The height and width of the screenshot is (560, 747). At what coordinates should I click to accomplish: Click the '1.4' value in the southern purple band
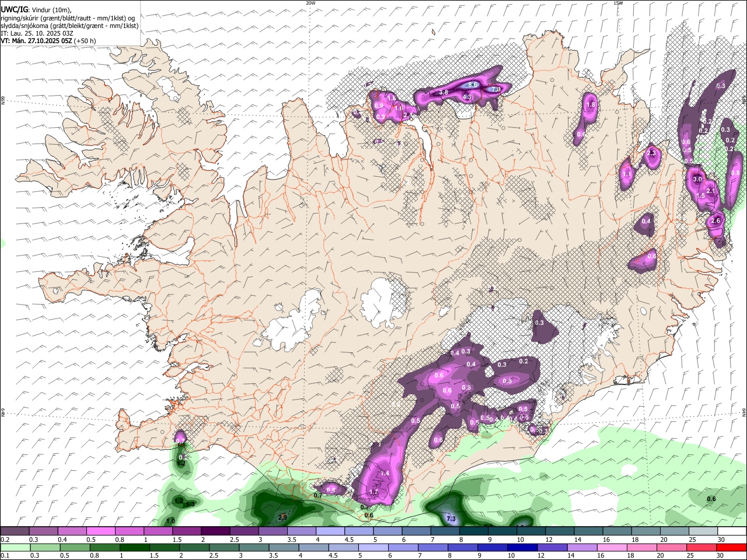[x=385, y=474]
